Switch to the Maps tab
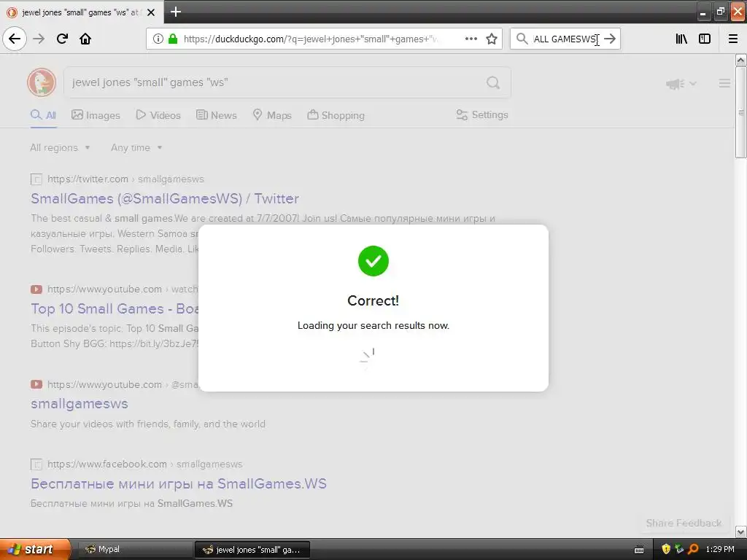This screenshot has height=560, width=747. click(272, 115)
